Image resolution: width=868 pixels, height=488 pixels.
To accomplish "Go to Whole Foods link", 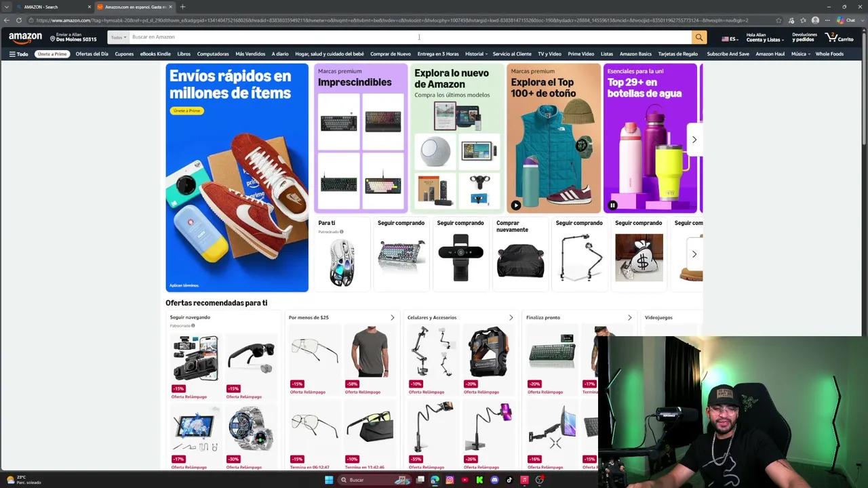I will coord(829,54).
